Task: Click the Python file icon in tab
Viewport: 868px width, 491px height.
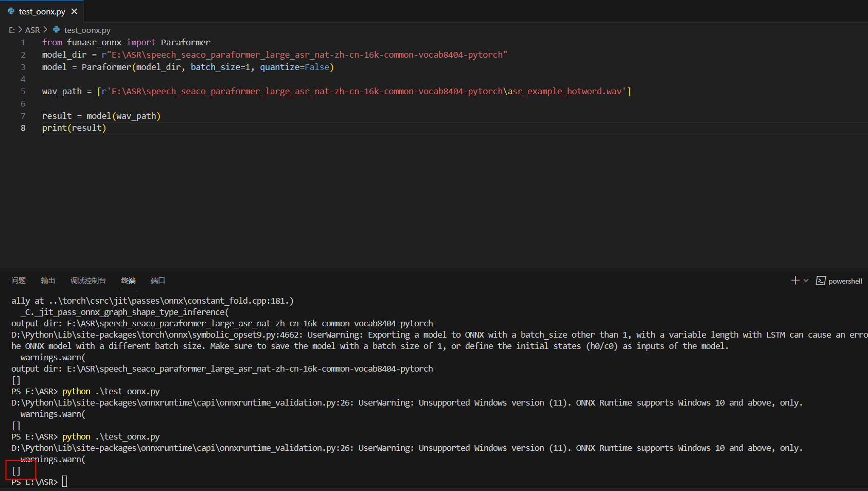Action: pos(11,11)
